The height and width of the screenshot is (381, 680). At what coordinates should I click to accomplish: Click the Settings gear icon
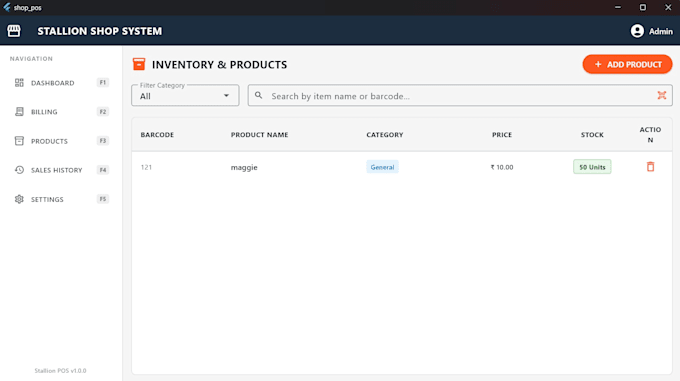pos(19,199)
